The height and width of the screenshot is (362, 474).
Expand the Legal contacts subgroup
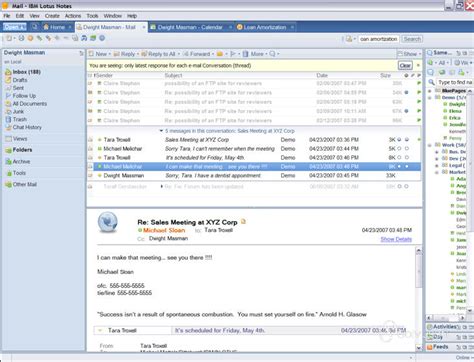coord(437,165)
